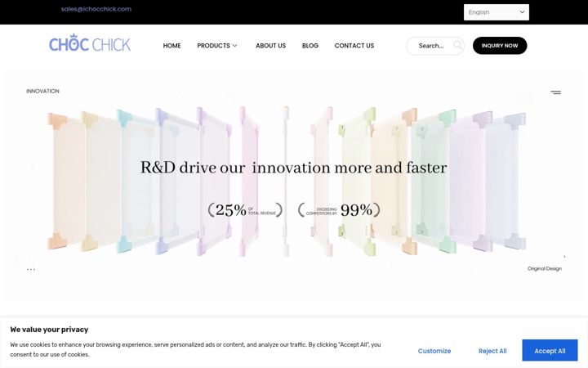588x368 pixels.
Task: Navigate to Contact Us
Action: (354, 46)
